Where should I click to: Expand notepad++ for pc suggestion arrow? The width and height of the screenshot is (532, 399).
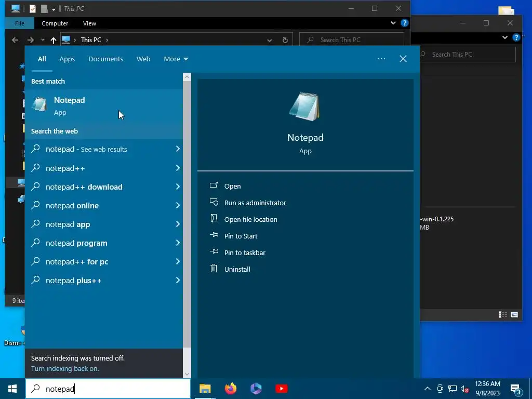(x=178, y=261)
